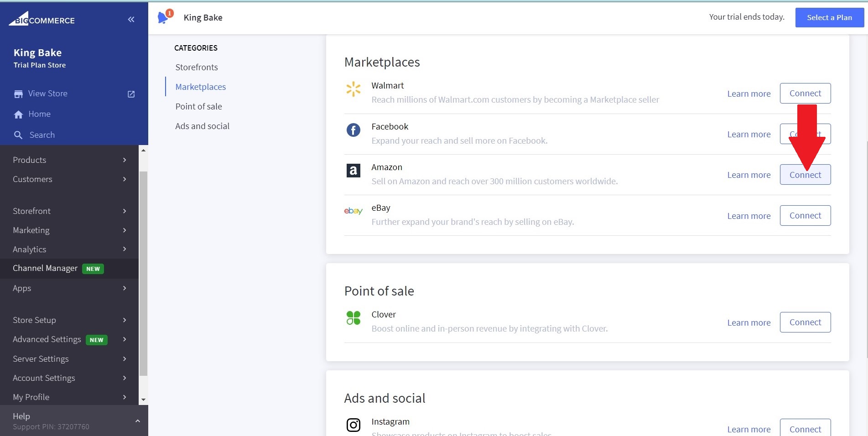Open Channel Manager in sidebar
Viewport: 868px width, 436px height.
(x=45, y=268)
